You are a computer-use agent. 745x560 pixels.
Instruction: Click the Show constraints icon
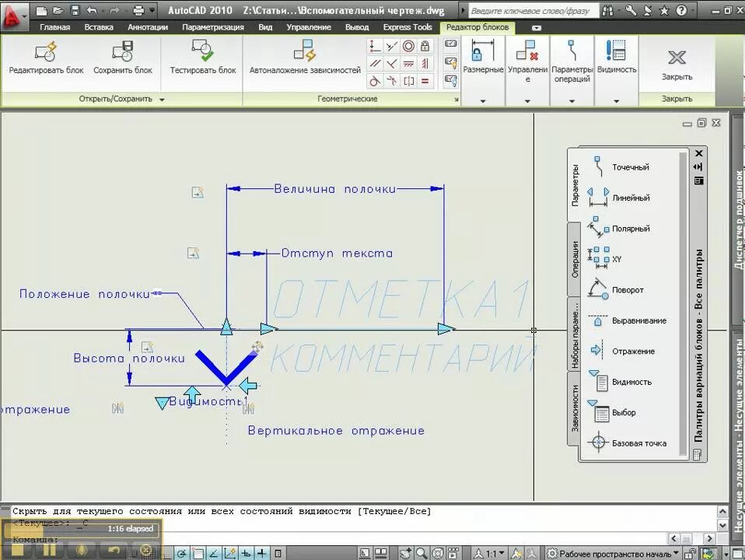point(450,44)
